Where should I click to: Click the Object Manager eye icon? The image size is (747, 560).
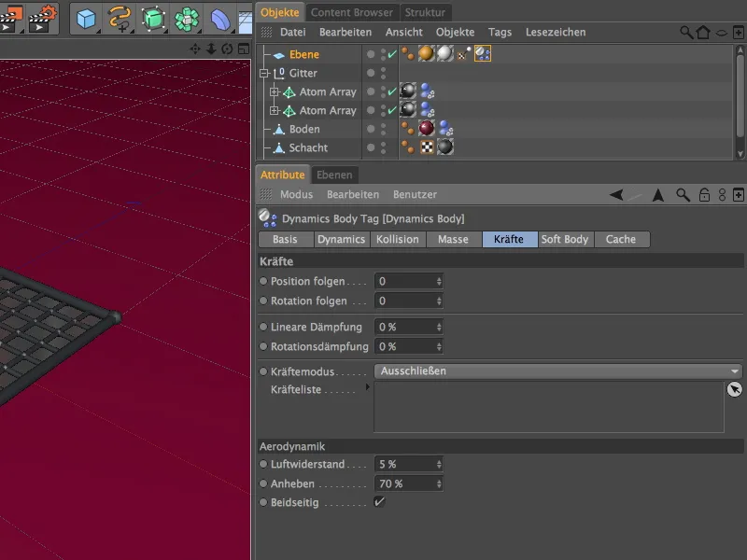pos(722,33)
